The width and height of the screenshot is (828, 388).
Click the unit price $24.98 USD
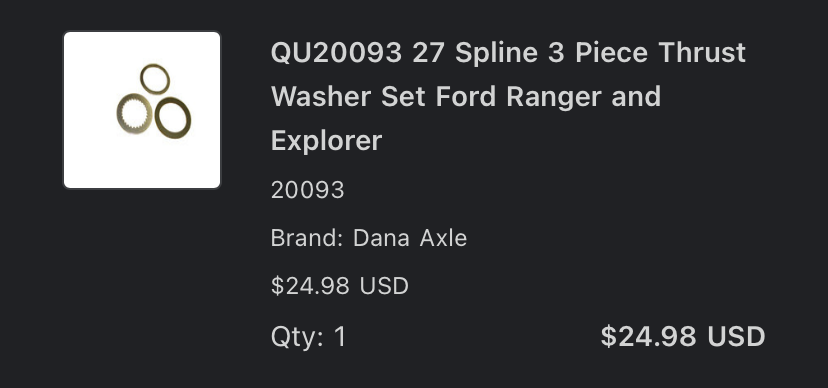tap(340, 286)
